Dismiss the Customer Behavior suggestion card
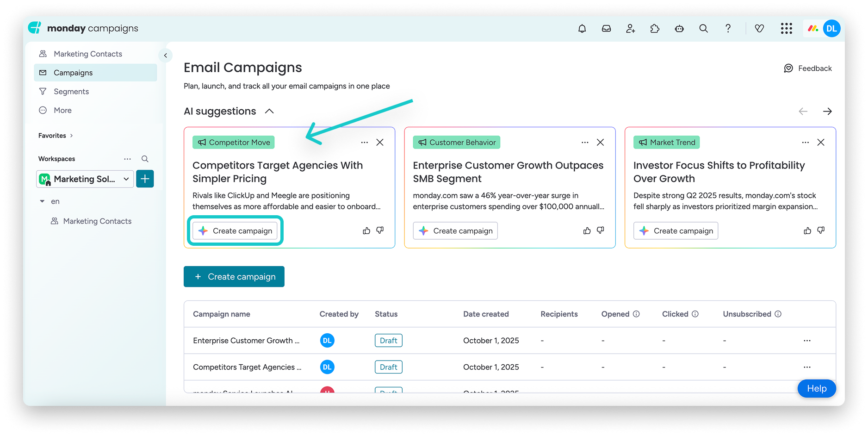The height and width of the screenshot is (436, 868). pyautogui.click(x=600, y=143)
